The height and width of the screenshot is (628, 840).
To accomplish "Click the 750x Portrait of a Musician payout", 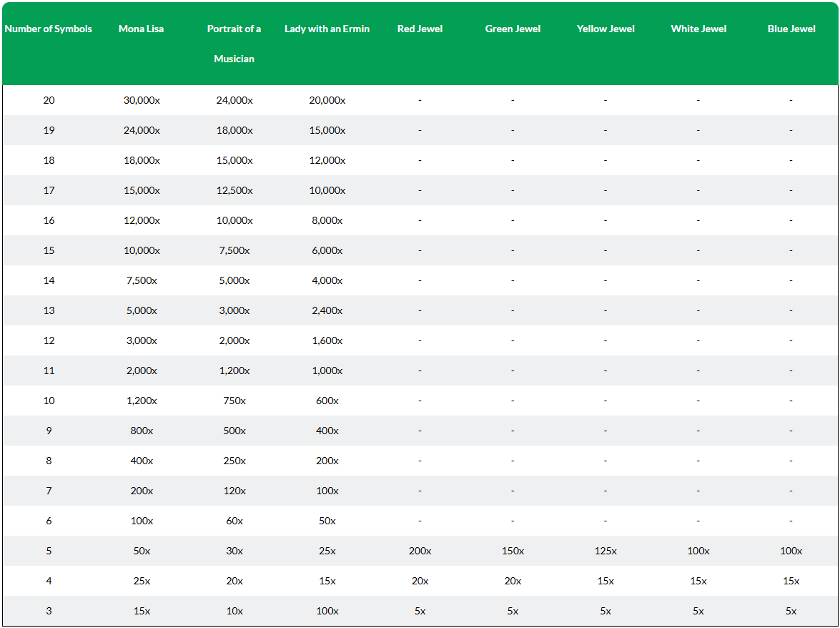I will [x=234, y=401].
